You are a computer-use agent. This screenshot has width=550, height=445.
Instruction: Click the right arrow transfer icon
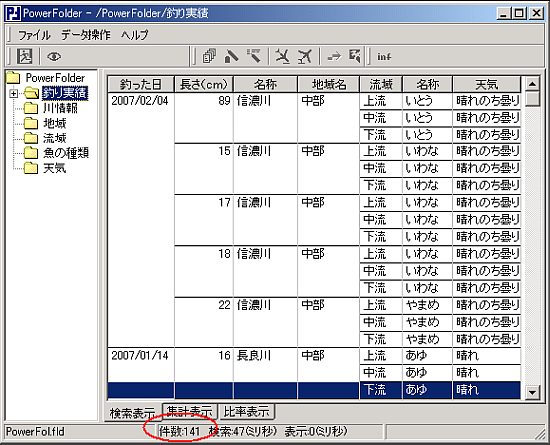coord(334,56)
